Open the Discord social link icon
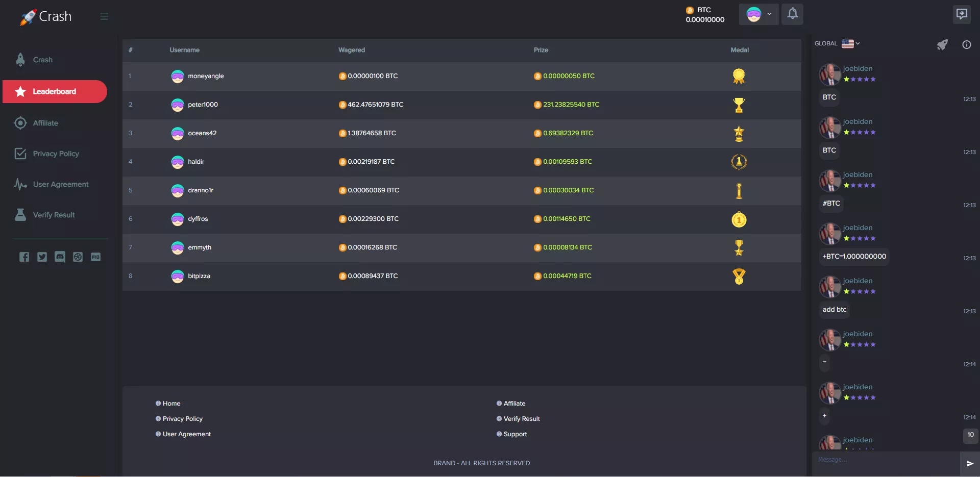This screenshot has width=980, height=477. coord(60,257)
